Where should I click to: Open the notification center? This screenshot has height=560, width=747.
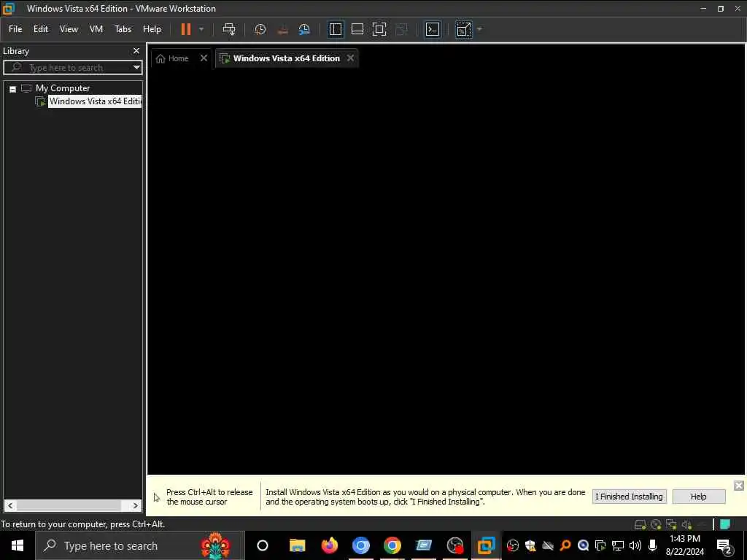point(724,546)
